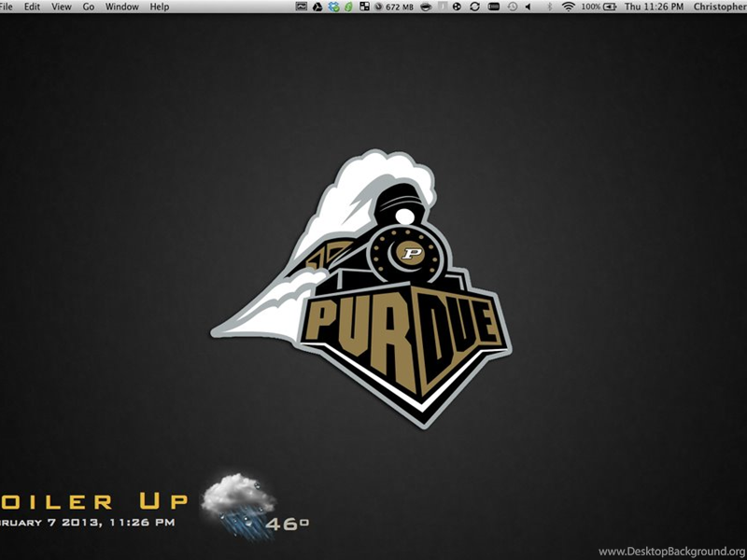This screenshot has width=747, height=560.
Task: Click the lips icon in the menu bar
Action: click(x=426, y=7)
